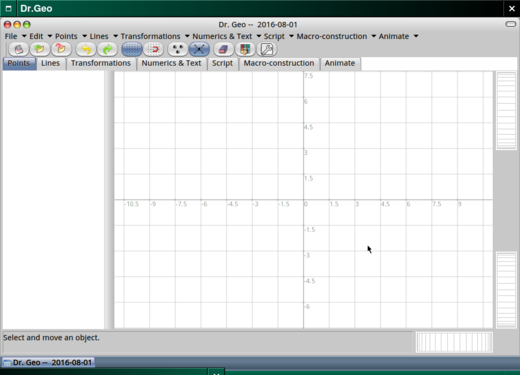Open the Points menu in the menu bar
The height and width of the screenshot is (375, 520).
tap(66, 36)
